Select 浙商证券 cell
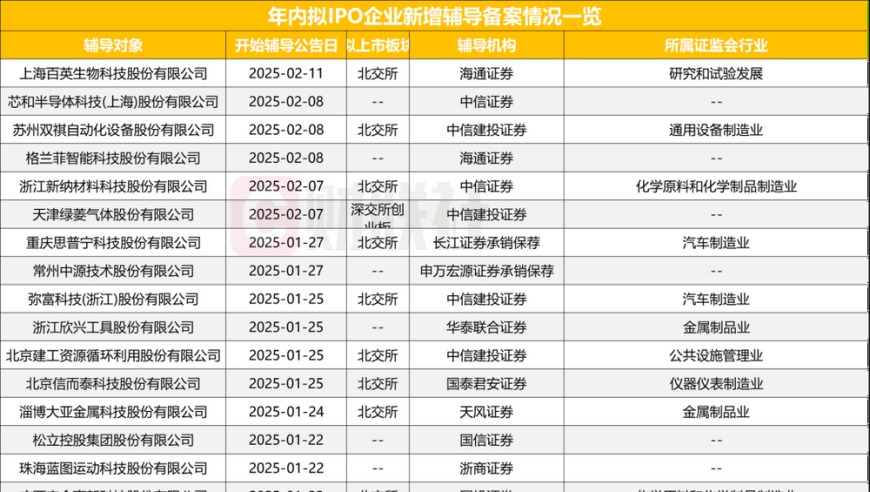Image resolution: width=870 pixels, height=492 pixels. pos(487,469)
